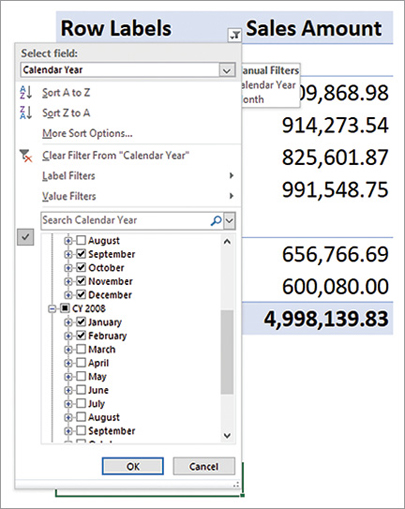Click the magnifier search icon
Viewport: 405px width, 509px height.
216,220
